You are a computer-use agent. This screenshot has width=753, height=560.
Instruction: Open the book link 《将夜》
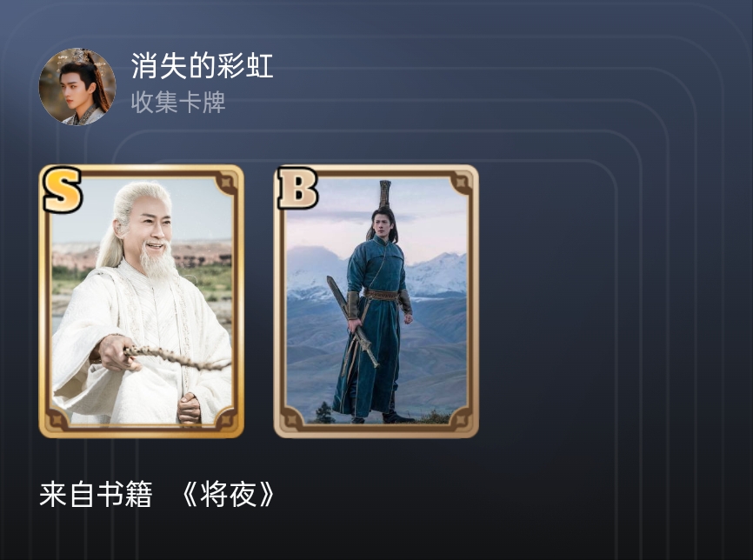click(x=229, y=494)
